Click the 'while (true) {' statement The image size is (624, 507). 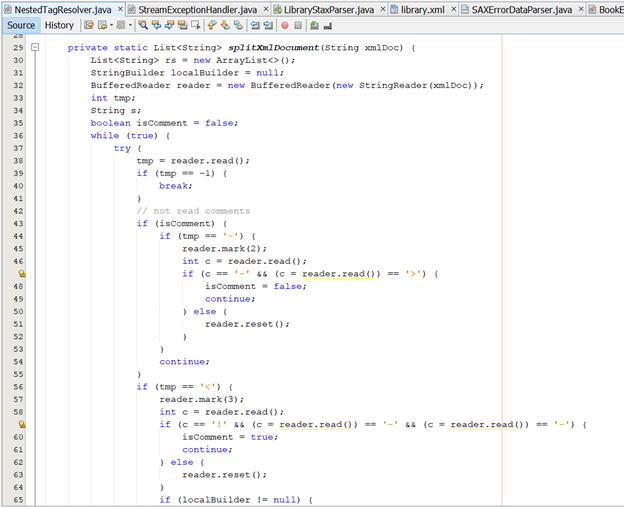pyautogui.click(x=130, y=136)
